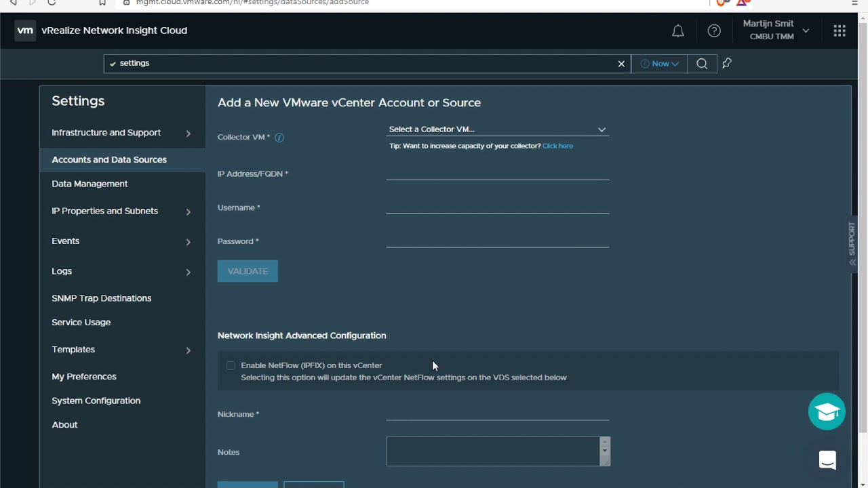Viewport: 868px width, 488px height.
Task: Open the apps grid icon
Action: coord(840,30)
